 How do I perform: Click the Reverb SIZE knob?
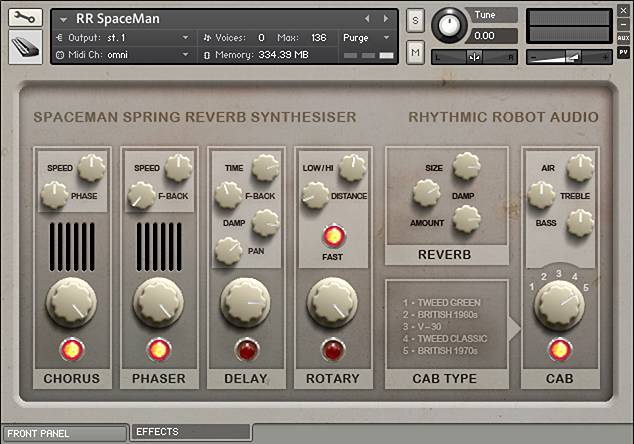466,166
